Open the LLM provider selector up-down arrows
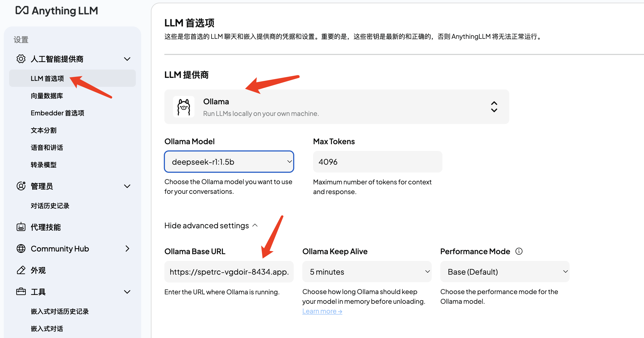 coord(494,107)
